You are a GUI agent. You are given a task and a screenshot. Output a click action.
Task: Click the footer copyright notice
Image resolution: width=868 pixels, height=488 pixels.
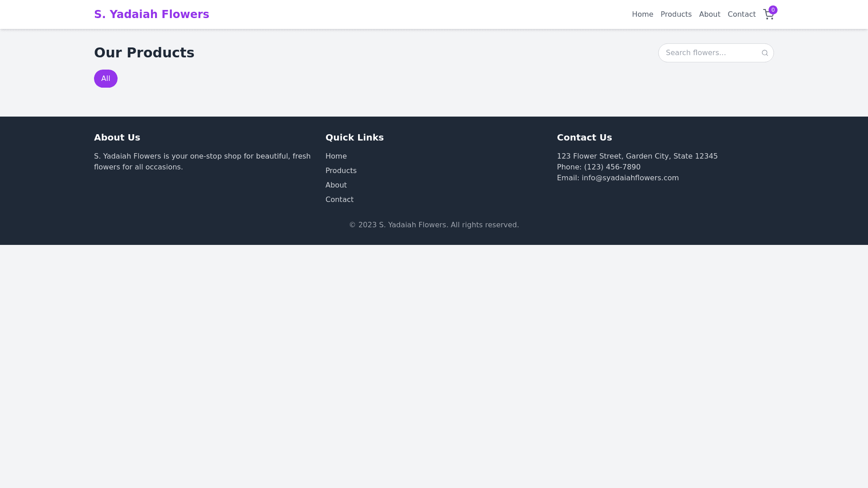(x=434, y=225)
